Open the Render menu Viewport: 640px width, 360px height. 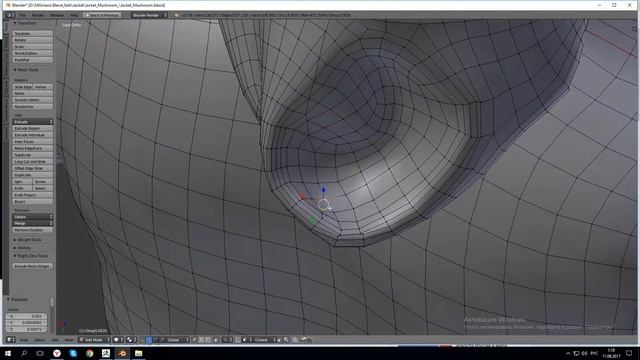tap(38, 15)
